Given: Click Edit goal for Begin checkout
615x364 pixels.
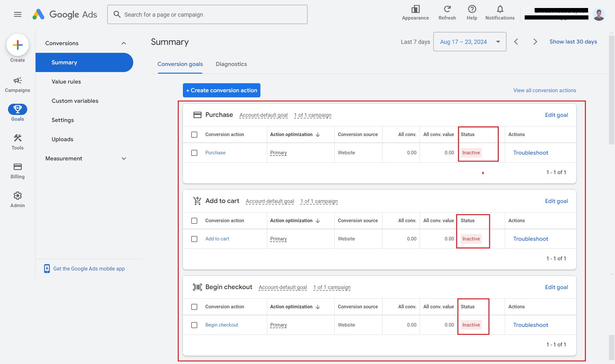Looking at the screenshot, I should pos(556,287).
